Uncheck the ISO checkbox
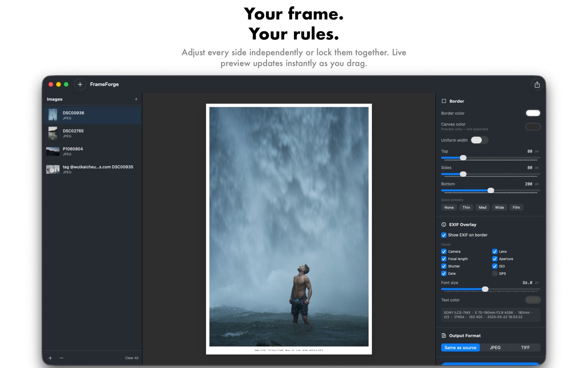 click(x=495, y=266)
